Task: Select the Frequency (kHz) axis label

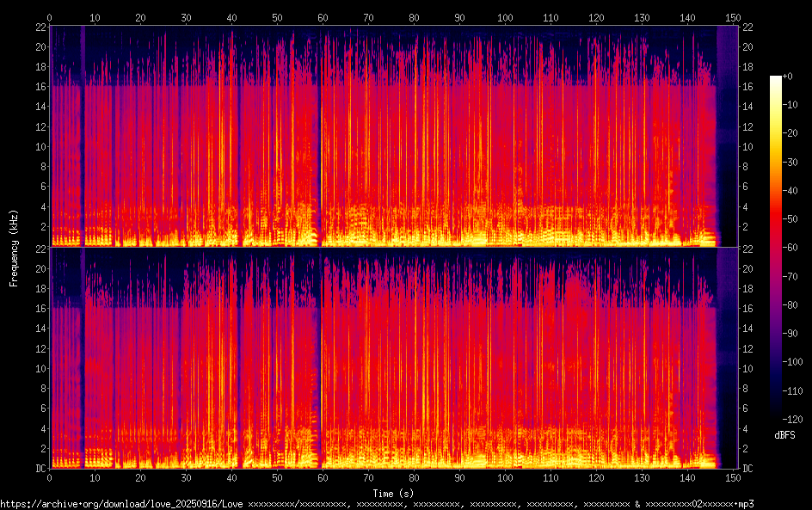Action: [14, 248]
